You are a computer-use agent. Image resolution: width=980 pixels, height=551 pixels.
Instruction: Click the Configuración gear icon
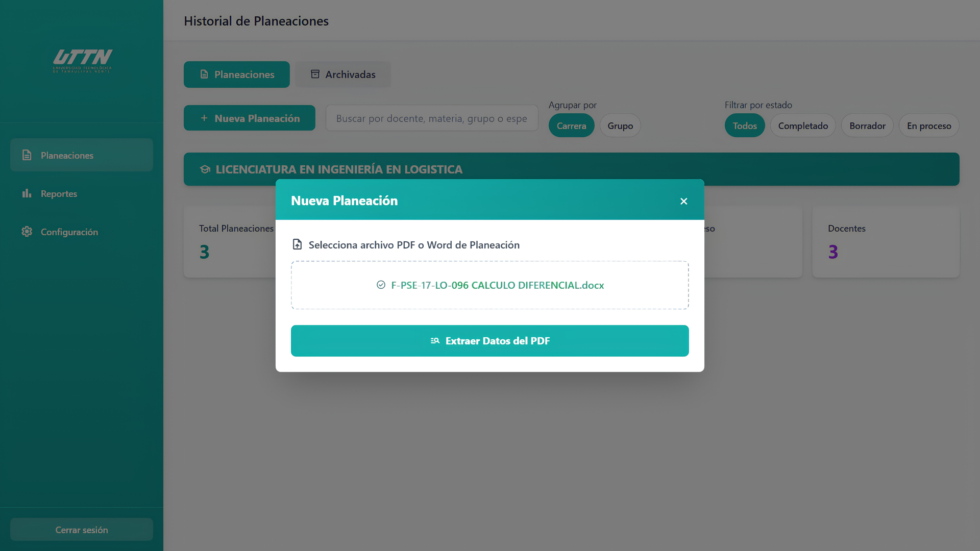[x=27, y=232]
